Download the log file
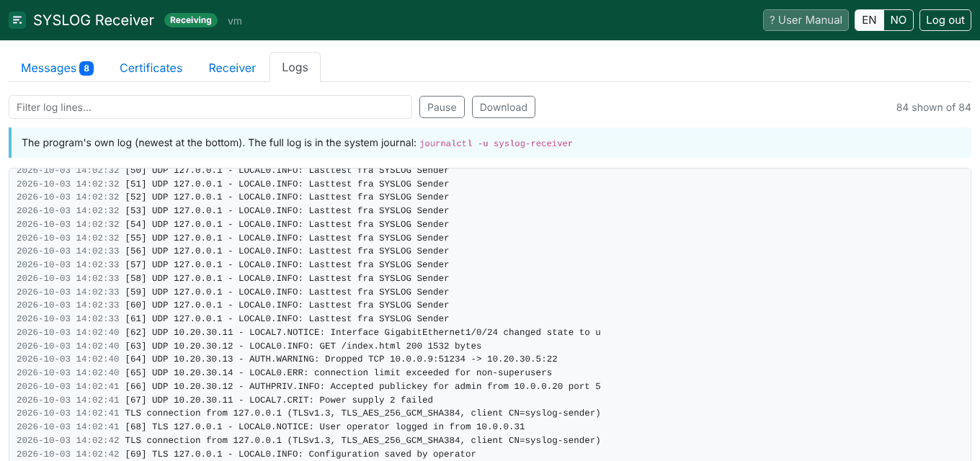 [x=504, y=107]
